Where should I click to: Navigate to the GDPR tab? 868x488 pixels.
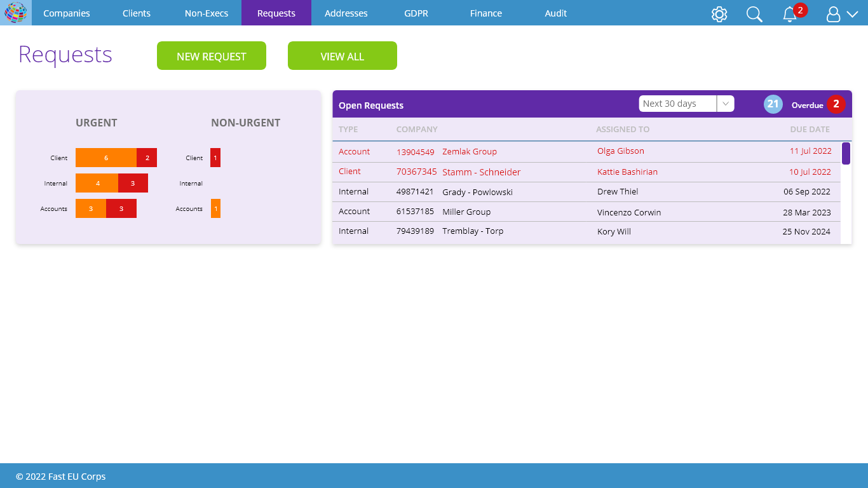[x=416, y=13]
